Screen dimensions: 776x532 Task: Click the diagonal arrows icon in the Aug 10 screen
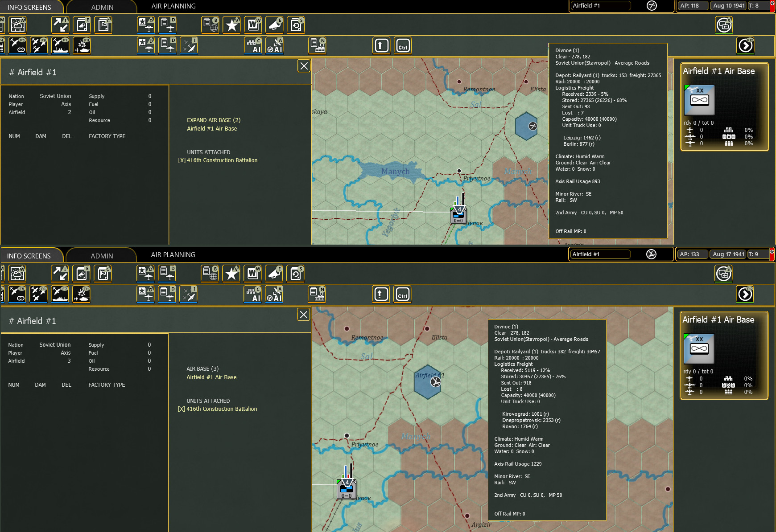(x=60, y=25)
